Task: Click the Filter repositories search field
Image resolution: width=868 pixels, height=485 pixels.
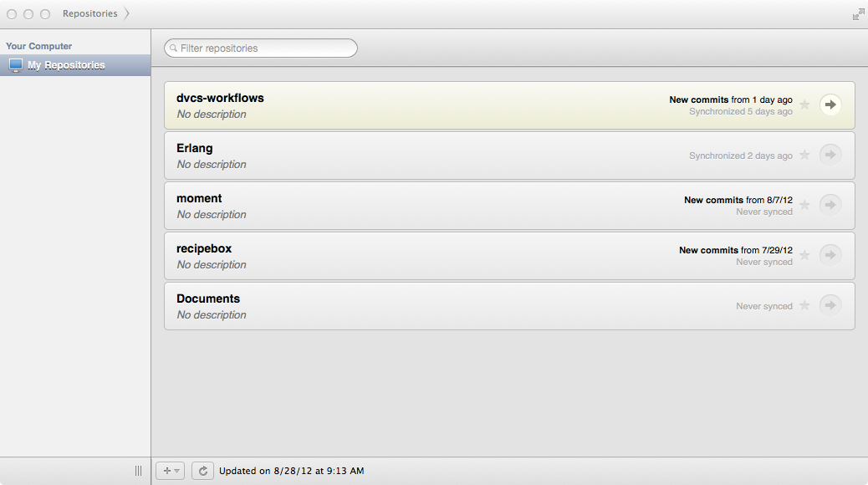Action: point(261,48)
